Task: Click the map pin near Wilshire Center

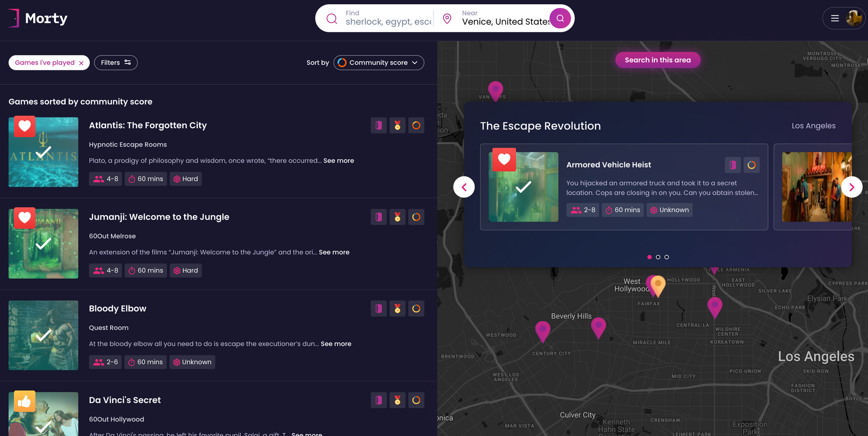Action: pos(715,307)
